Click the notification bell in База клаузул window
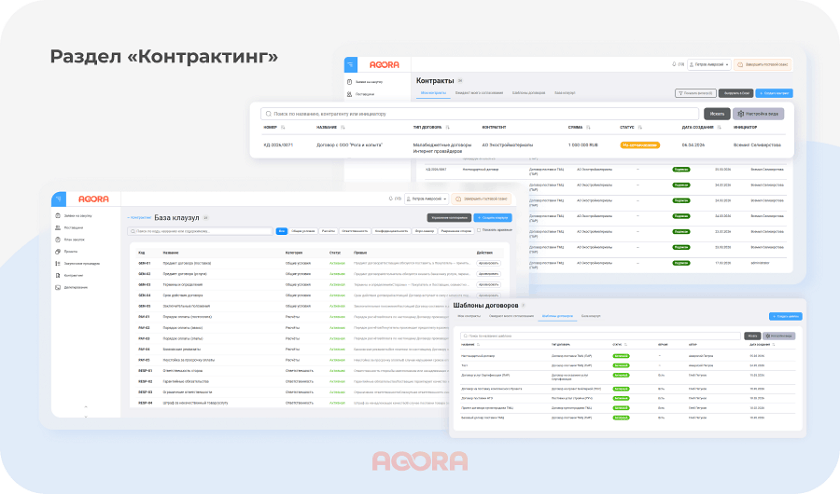 point(391,199)
